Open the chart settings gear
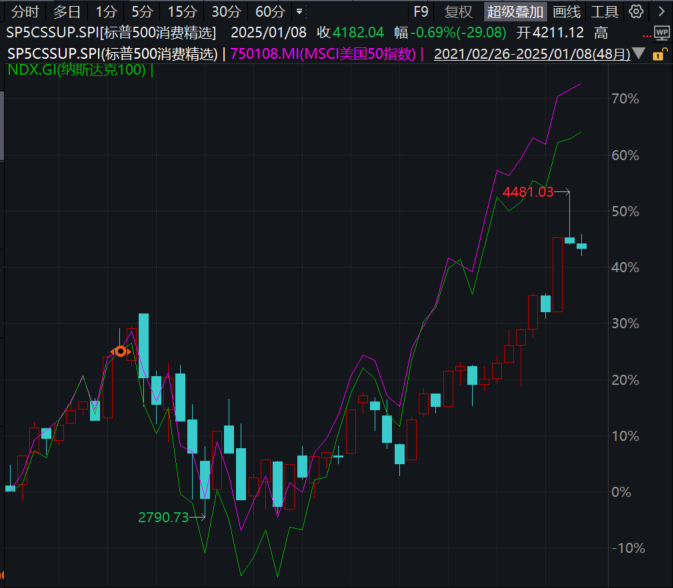673x588 pixels. click(635, 12)
